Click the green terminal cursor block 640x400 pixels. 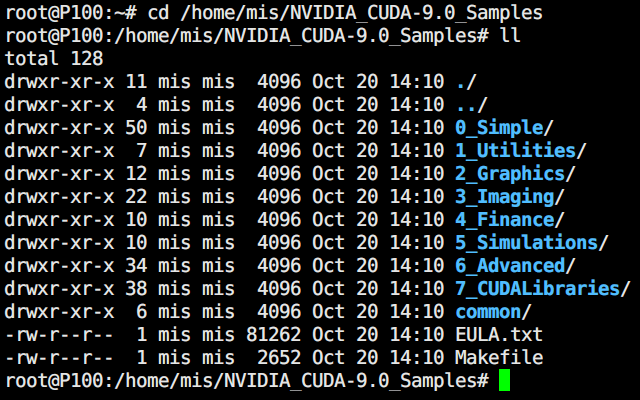click(504, 380)
